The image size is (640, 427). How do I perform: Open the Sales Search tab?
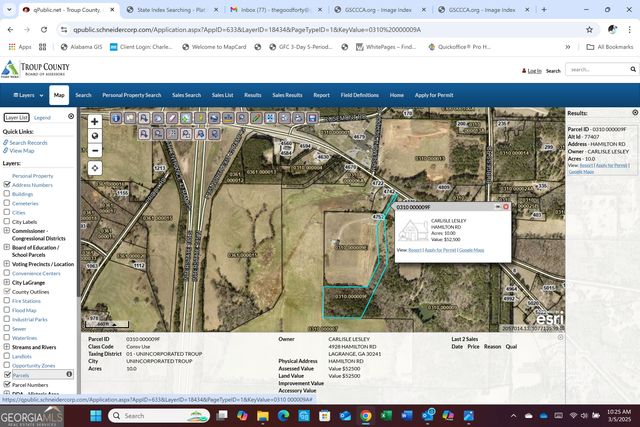187,95
